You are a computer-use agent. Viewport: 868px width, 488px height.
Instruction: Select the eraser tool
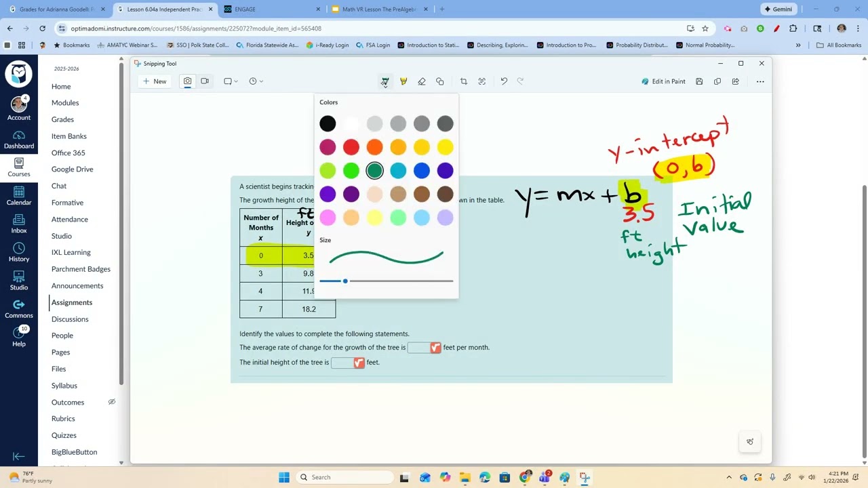click(422, 81)
